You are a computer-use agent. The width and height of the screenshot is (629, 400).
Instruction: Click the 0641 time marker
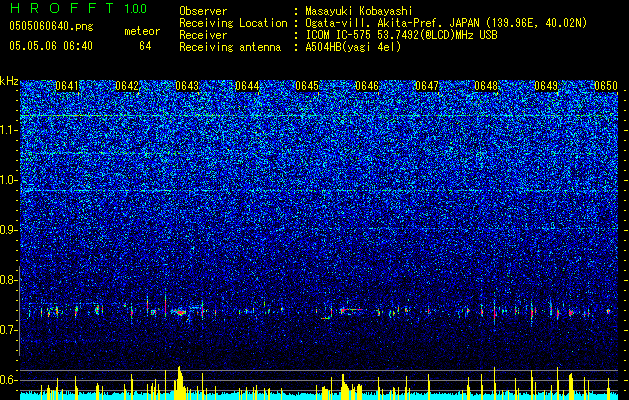coord(67,86)
